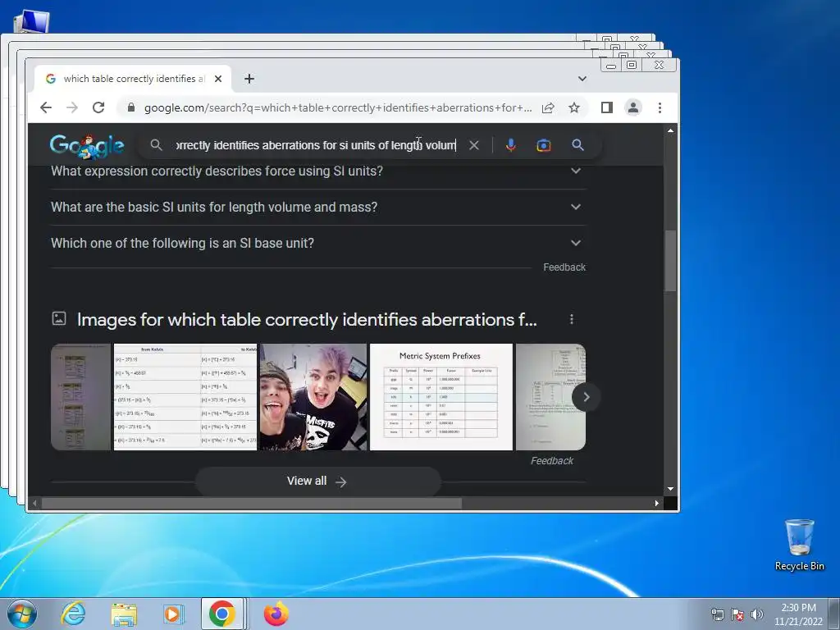
Task: Click the browser forward arrow
Action: point(72,107)
